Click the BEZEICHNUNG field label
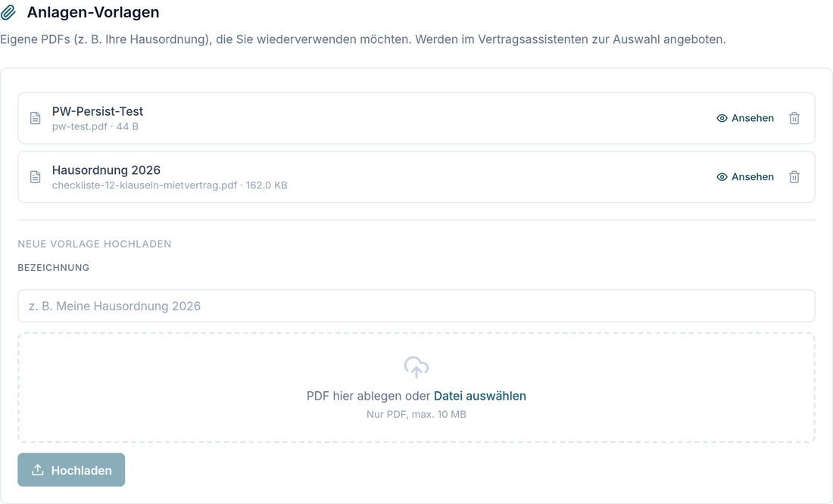The height and width of the screenshot is (504, 833). coord(54,268)
